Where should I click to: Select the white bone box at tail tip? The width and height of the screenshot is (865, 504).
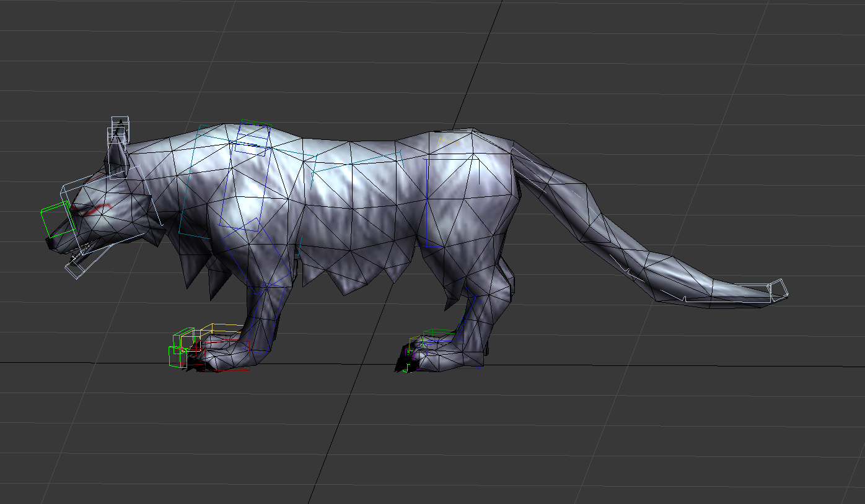tap(778, 289)
